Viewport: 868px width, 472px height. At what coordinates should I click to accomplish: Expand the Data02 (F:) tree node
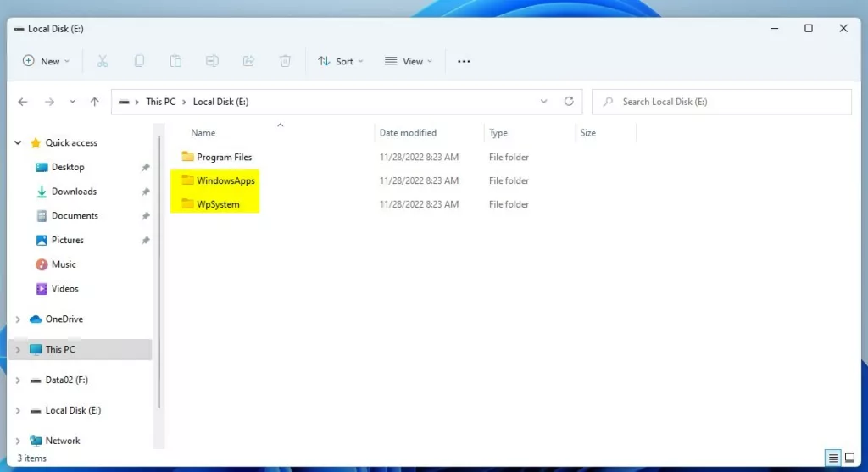[x=18, y=380]
